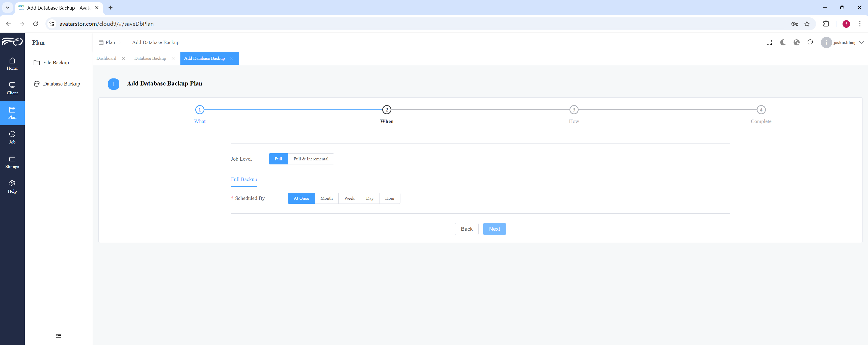Open the browser tab search dropdown

coord(7,7)
